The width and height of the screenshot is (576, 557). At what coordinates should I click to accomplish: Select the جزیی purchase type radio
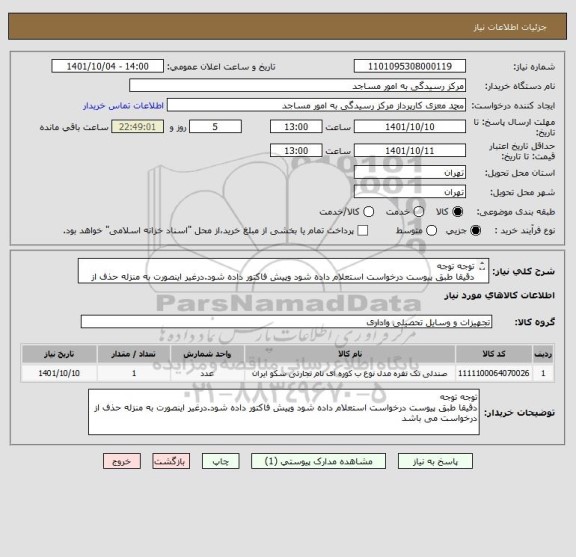pyautogui.click(x=475, y=231)
